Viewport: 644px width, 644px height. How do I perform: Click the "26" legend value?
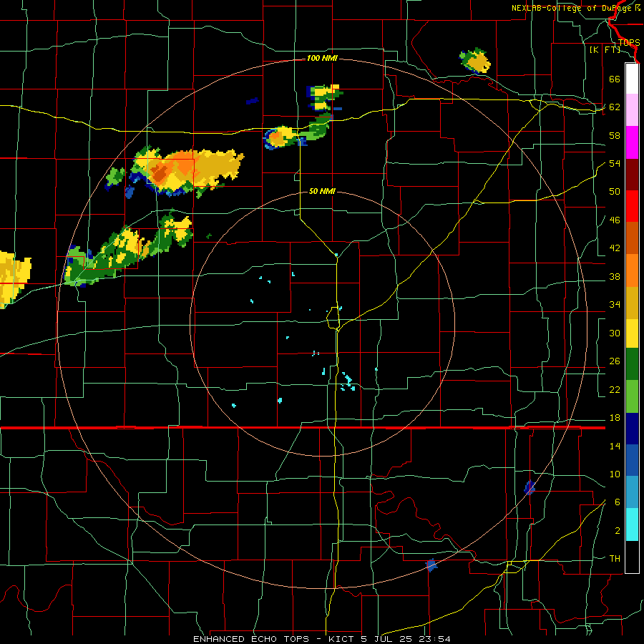pos(615,361)
